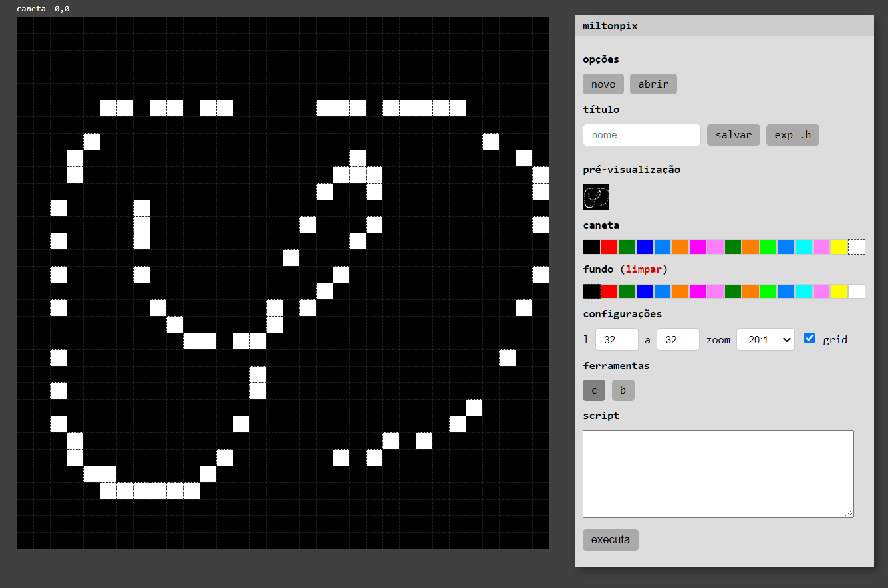This screenshot has width=888, height=588.
Task: Pick red in the caneta palette
Action: 609,247
